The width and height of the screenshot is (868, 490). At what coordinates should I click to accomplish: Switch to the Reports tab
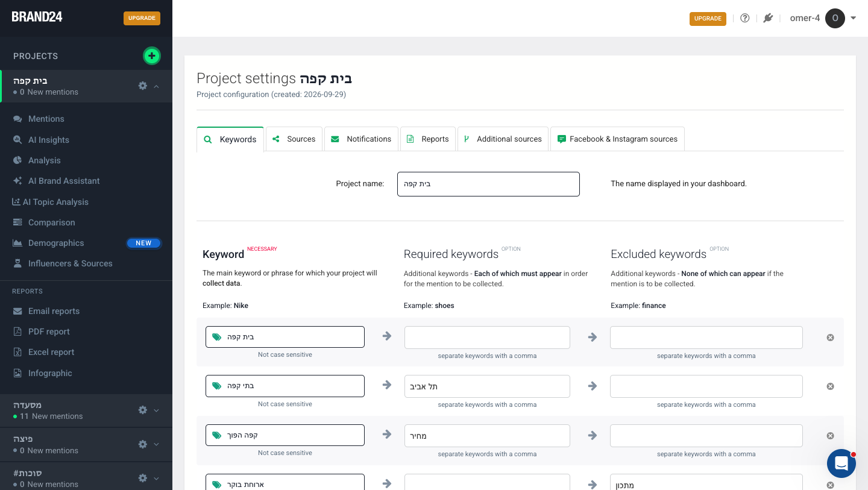tap(428, 139)
